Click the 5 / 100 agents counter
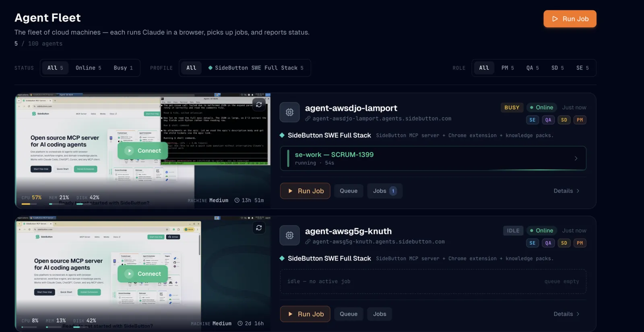Image resolution: width=644 pixels, height=332 pixels. pyautogui.click(x=38, y=43)
